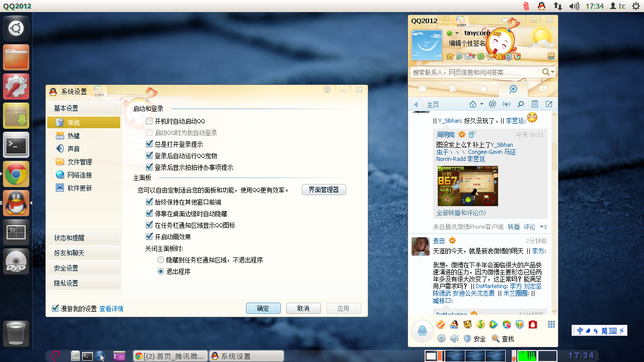Select 声音 in settings sidebar
This screenshot has width=644, height=362.
pos(84,149)
